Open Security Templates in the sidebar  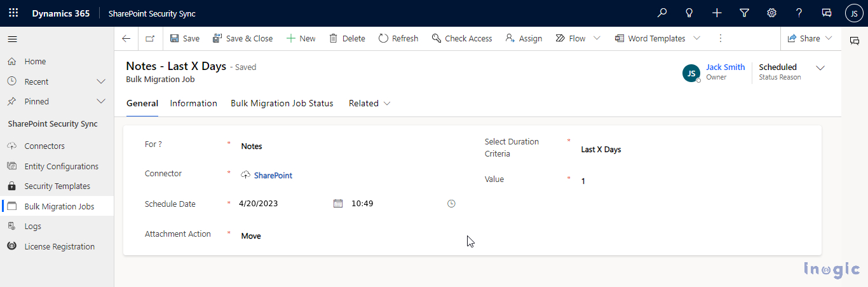click(57, 186)
